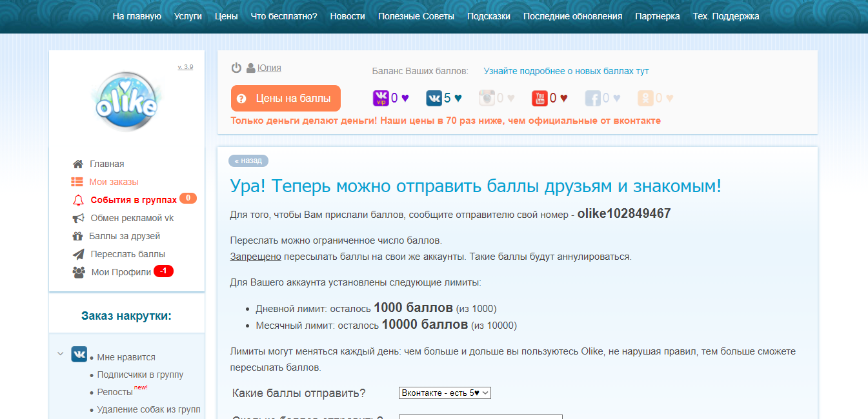This screenshot has width=868, height=419.
Task: Click the points amount input field
Action: coord(481,416)
